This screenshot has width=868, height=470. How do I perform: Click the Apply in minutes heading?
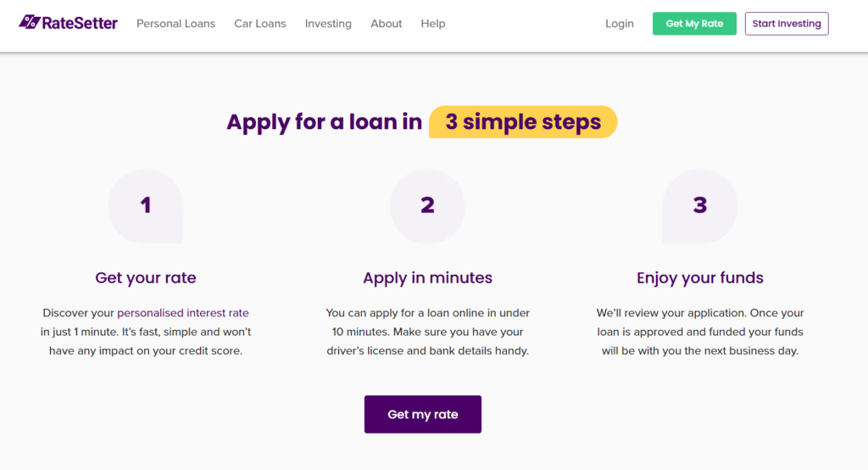click(x=427, y=277)
